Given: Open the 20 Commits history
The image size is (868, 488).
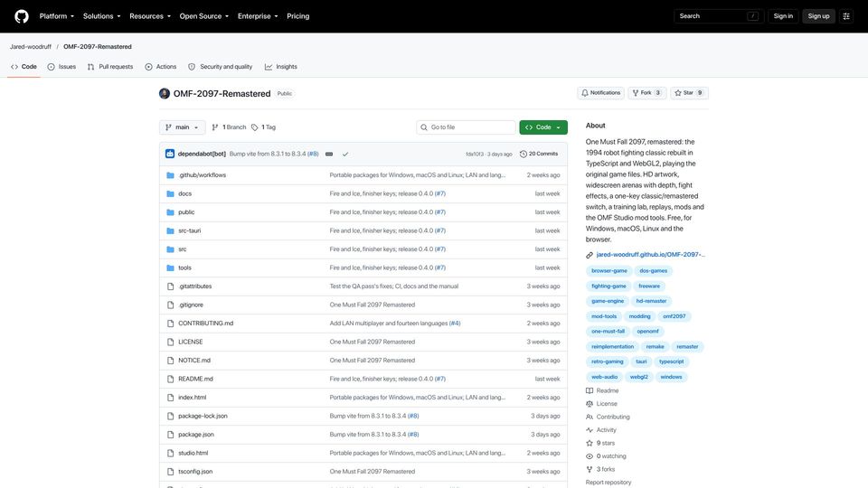Looking at the screenshot, I should [x=539, y=154].
